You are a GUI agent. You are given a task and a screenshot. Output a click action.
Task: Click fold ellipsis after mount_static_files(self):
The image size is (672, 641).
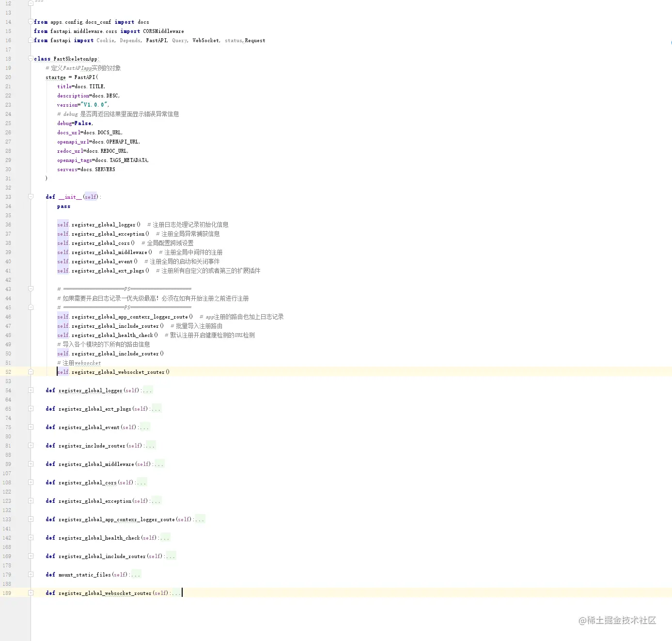(x=136, y=575)
